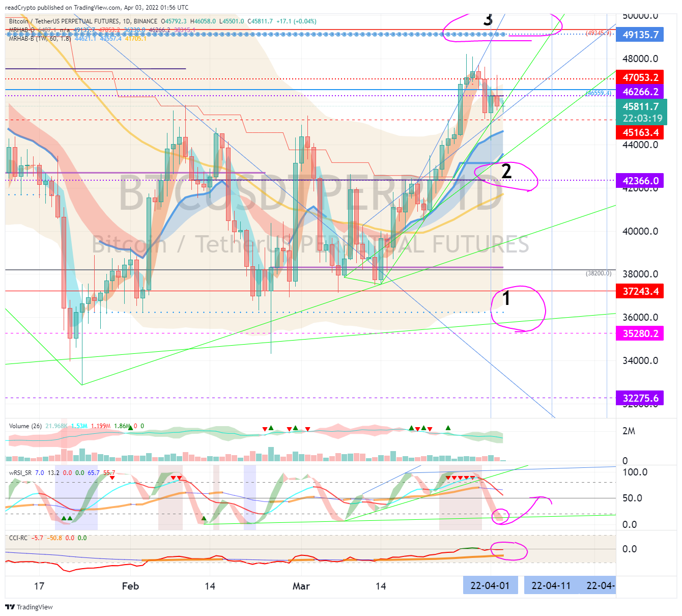682x616 pixels.
Task: Click the 2M tick on the volume axis
Action: pos(629,431)
